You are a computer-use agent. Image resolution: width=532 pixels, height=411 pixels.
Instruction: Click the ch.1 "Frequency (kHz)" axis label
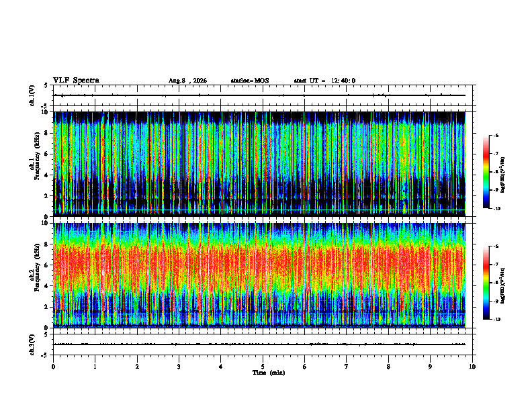coord(37,156)
